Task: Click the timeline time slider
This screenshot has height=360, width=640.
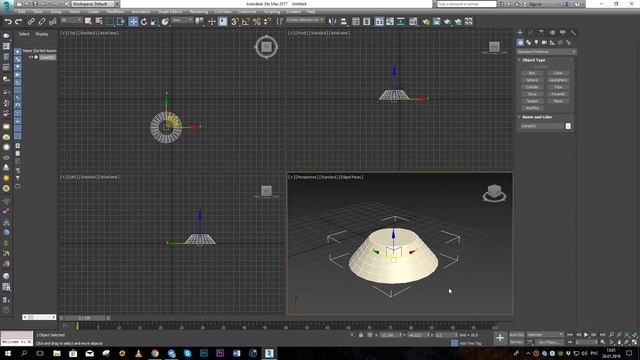Action: click(x=84, y=318)
